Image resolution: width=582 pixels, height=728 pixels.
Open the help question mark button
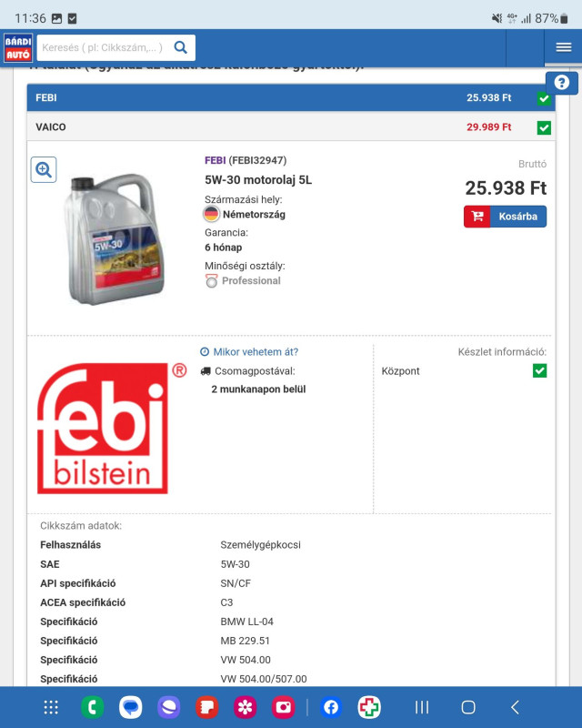(562, 83)
